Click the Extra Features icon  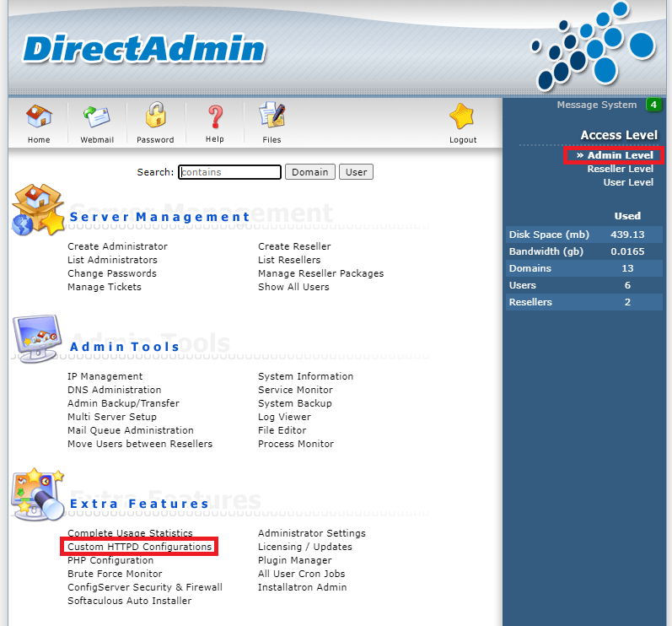[38, 494]
